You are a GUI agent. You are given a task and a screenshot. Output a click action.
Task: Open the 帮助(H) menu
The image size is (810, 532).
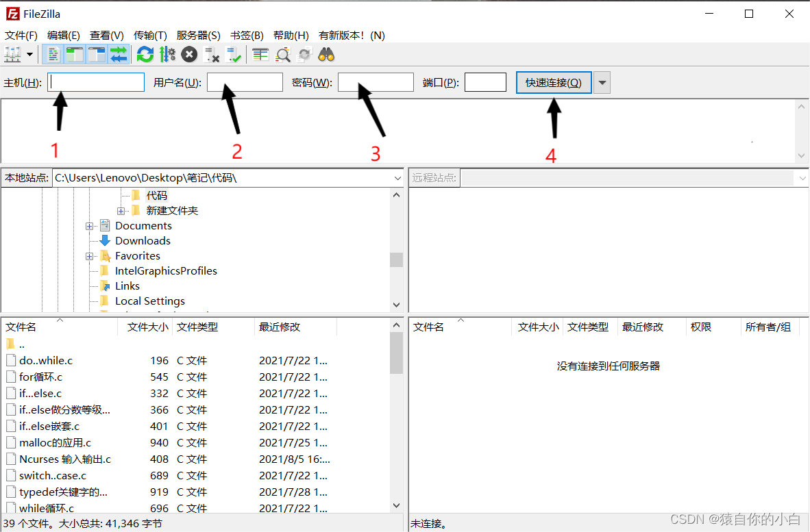click(x=291, y=35)
